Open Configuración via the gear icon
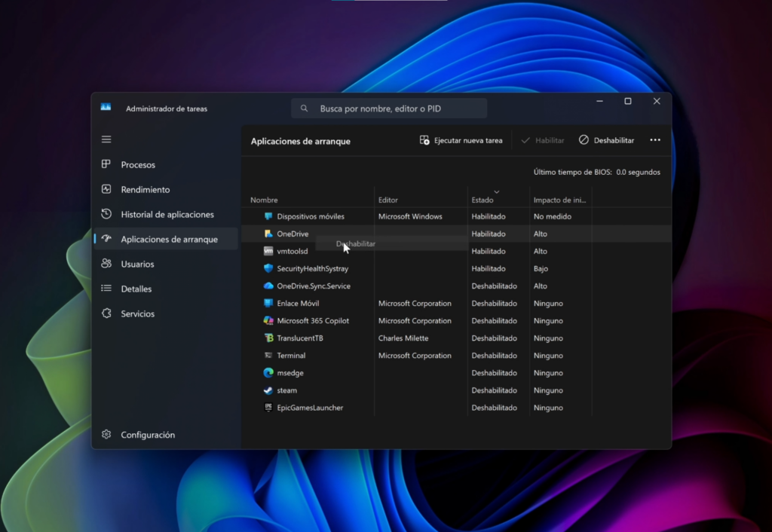This screenshot has height=532, width=772. click(106, 435)
